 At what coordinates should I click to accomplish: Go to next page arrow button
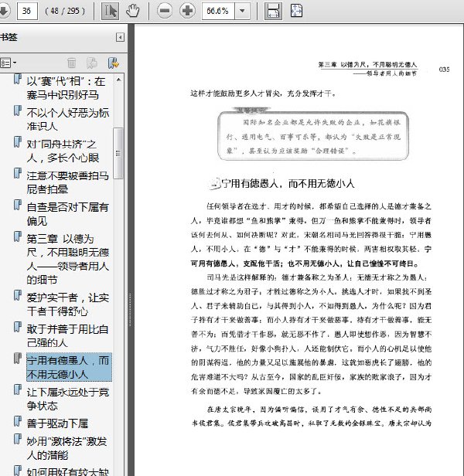pos(4,11)
